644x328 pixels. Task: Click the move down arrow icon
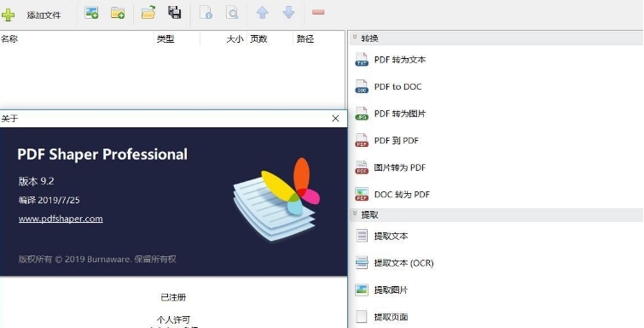coord(288,12)
